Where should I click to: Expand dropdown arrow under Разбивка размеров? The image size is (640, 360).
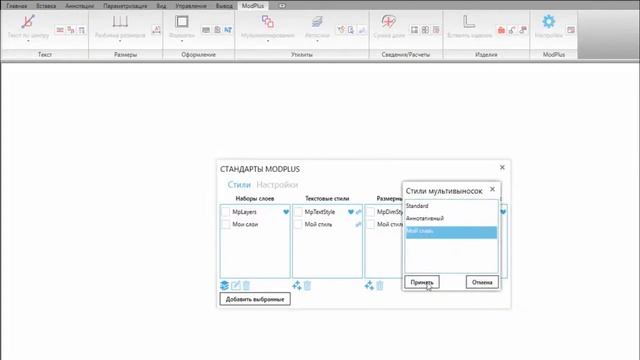(120, 41)
